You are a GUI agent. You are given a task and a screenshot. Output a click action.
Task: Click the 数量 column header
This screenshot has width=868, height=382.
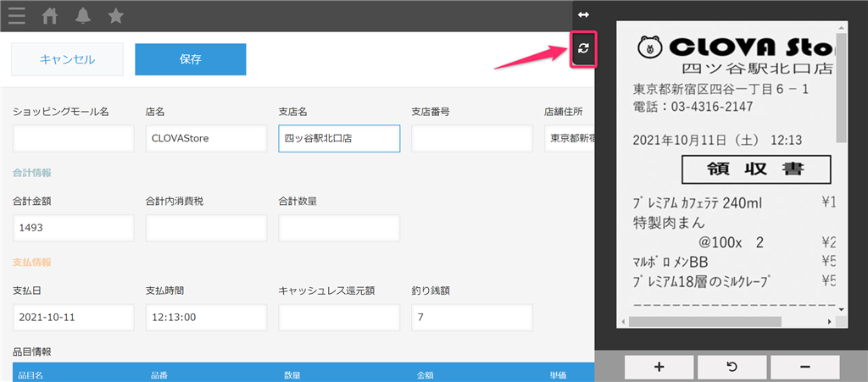[292, 375]
